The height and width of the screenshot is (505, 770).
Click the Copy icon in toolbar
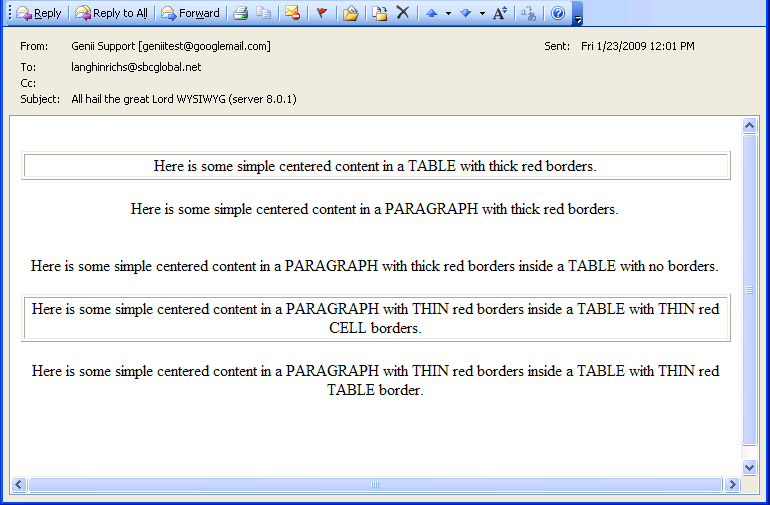263,13
